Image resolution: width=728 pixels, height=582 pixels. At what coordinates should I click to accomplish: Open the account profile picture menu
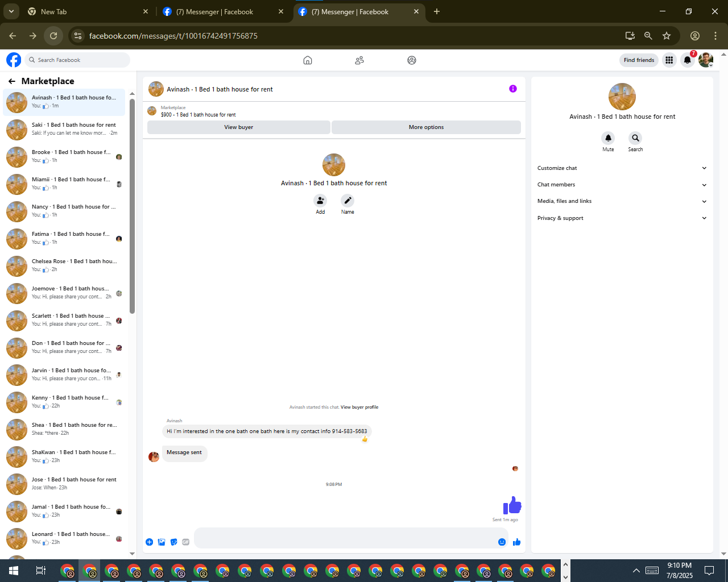click(x=706, y=60)
